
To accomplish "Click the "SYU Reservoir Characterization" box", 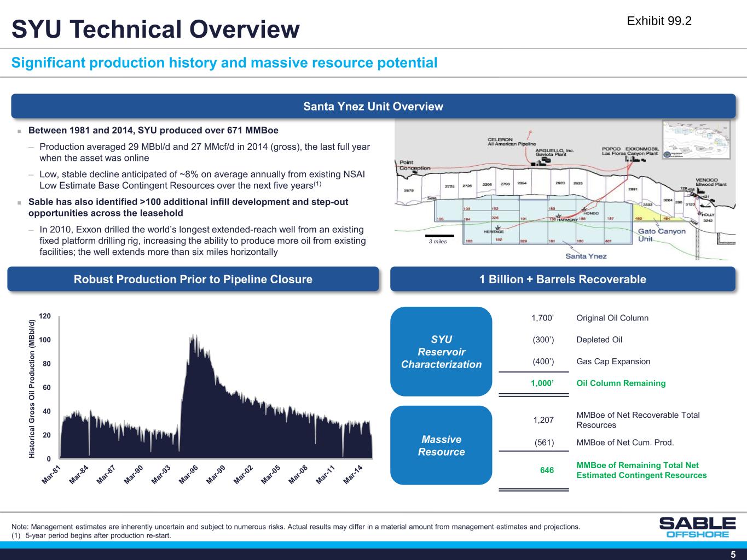I will click(x=441, y=352).
